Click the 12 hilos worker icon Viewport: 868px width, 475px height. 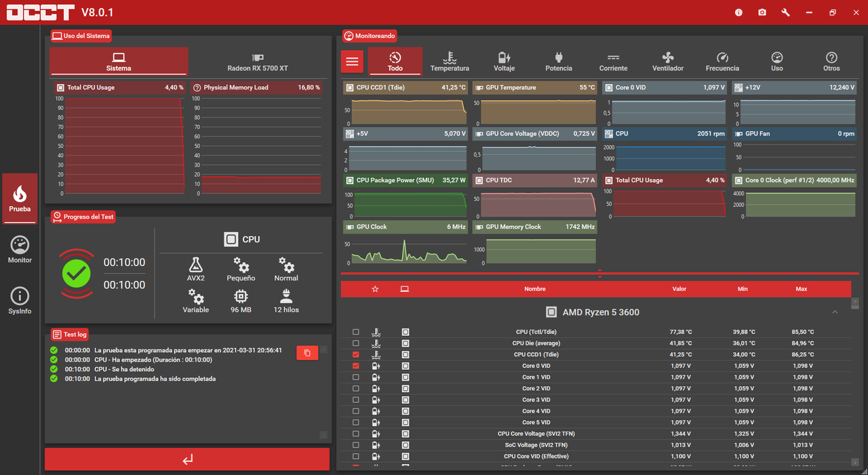[286, 297]
